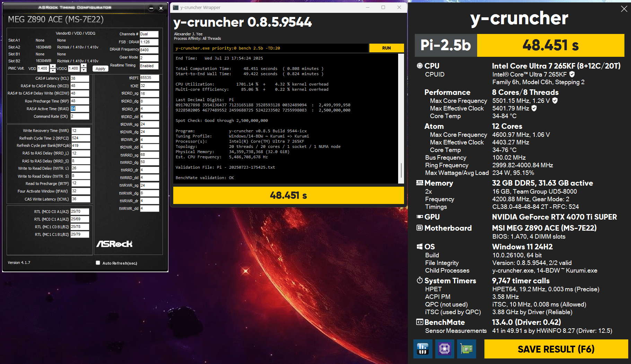The height and width of the screenshot is (364, 631).
Task: Click verification shield next to CPUID value
Action: (x=572, y=74)
